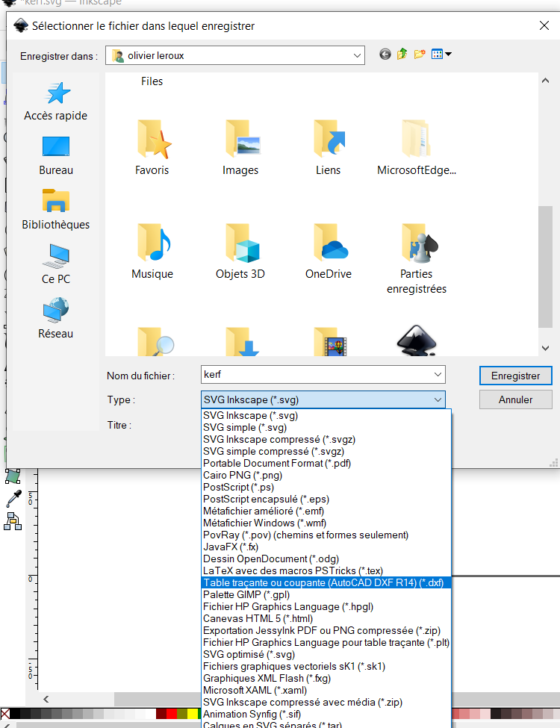This screenshot has width=560, height=728.
Task: Go up one folder level icon
Action: pos(402,55)
